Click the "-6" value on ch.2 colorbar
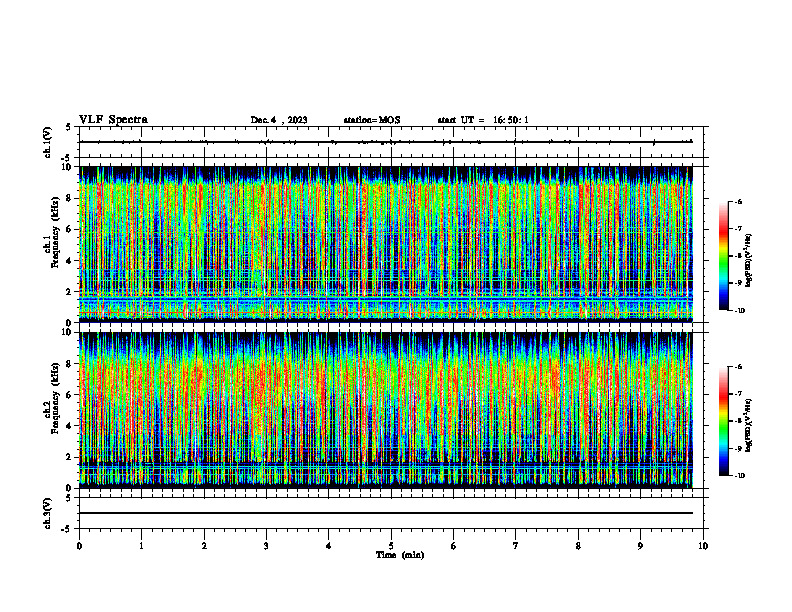 (x=738, y=367)
